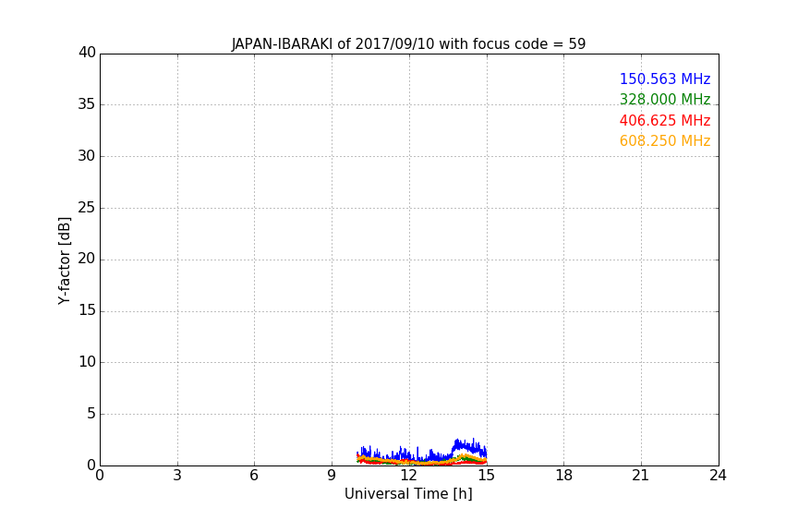This screenshot has width=798, height=532.
Task: Click y-axis tick value 5
Action: (x=91, y=414)
